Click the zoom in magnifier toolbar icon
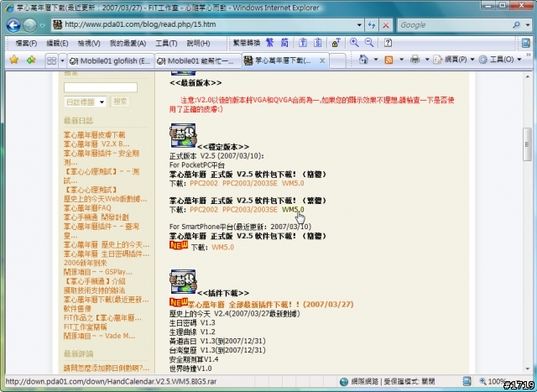This screenshot has height=392, width=537. click(354, 43)
